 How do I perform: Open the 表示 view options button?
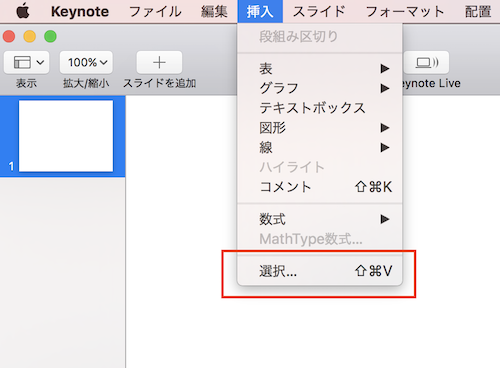click(27, 62)
